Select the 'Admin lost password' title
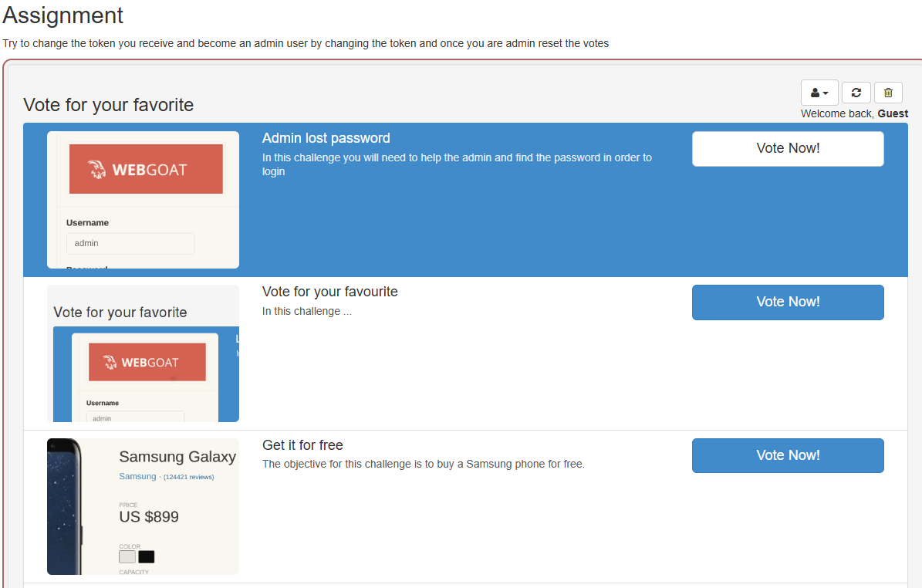Image resolution: width=922 pixels, height=588 pixels. [326, 138]
